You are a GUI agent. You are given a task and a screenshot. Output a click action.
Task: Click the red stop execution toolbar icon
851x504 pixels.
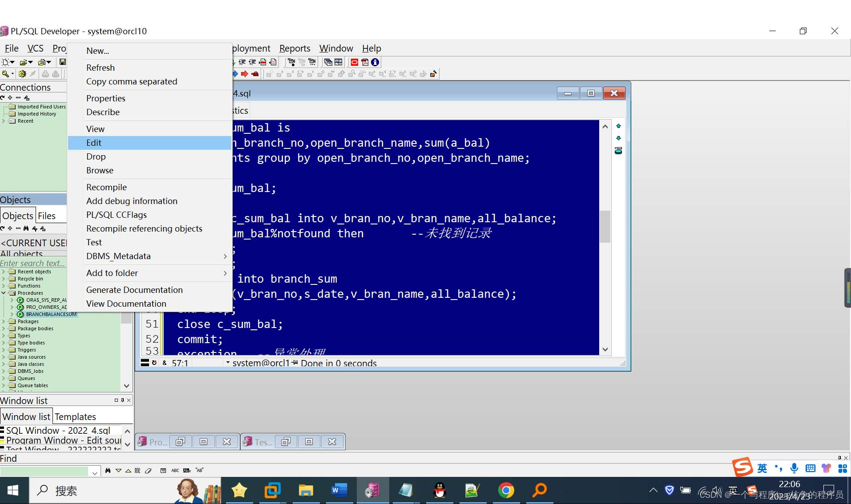[355, 62]
